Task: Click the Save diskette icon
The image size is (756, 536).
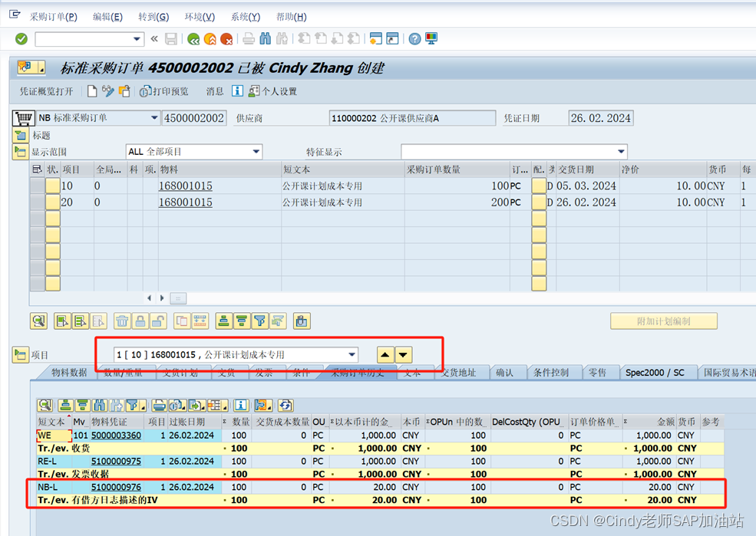Action: pos(170,38)
